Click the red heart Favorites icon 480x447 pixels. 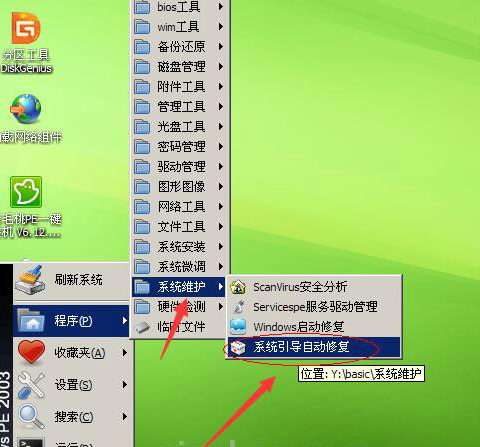31,352
